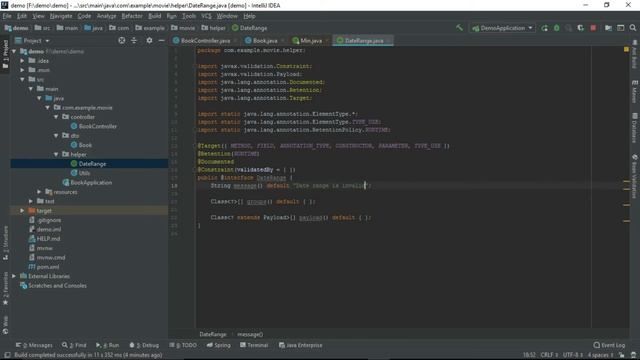Switch to Min.java editor tab
This screenshot has height=360, width=640.
click(311, 40)
